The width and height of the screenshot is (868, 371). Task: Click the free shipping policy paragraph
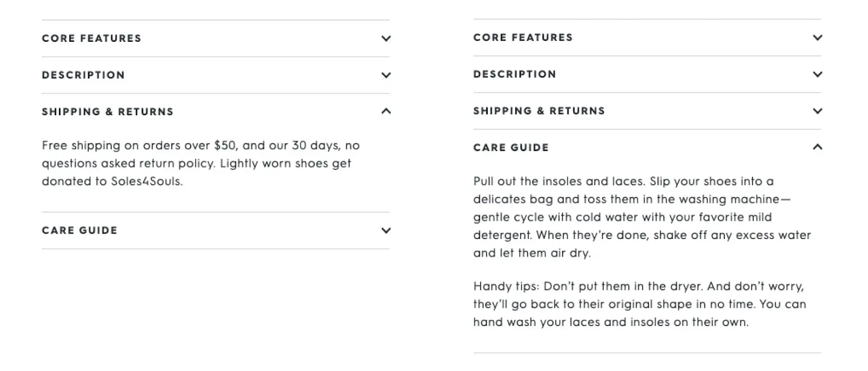pos(201,164)
